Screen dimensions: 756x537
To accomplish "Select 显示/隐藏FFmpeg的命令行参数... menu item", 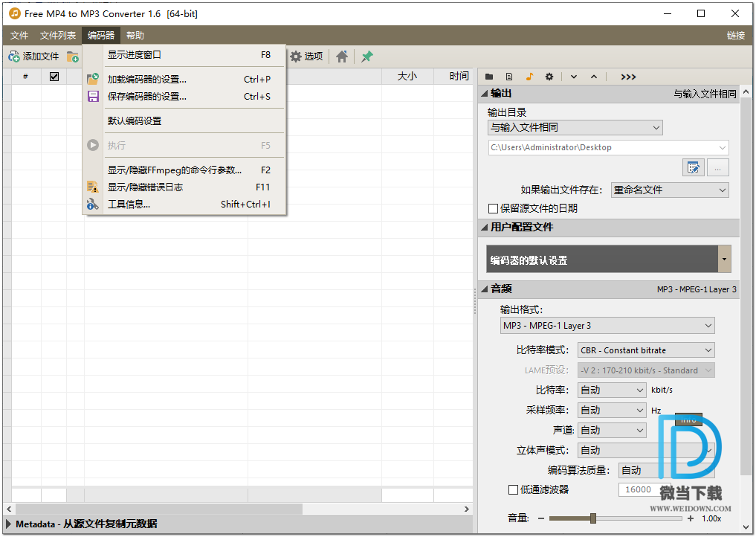I will click(184, 170).
